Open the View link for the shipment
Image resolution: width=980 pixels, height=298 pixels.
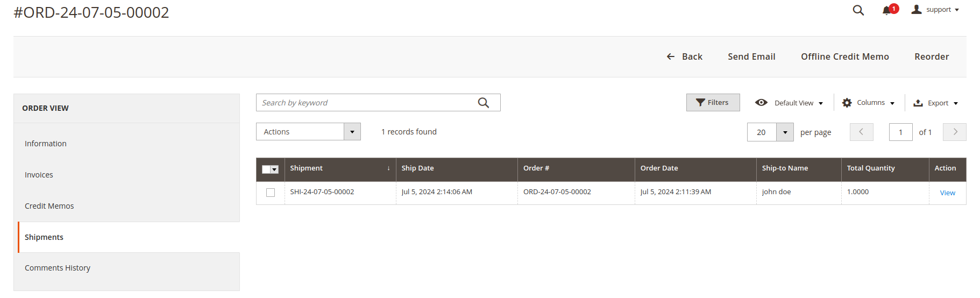(x=947, y=193)
